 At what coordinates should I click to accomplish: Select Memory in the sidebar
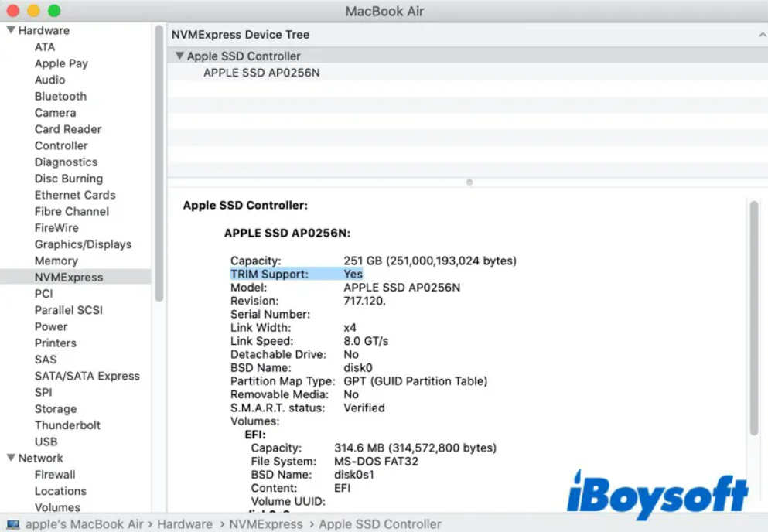[56, 261]
